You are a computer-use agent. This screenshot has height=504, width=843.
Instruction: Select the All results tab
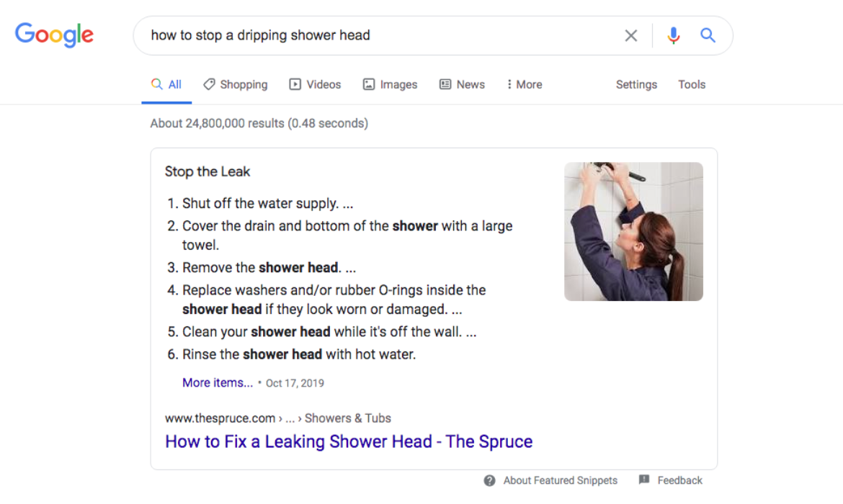166,84
